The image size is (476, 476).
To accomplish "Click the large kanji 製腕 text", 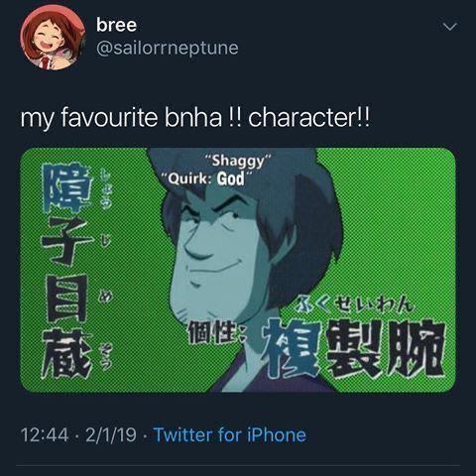I will pyautogui.click(x=384, y=348).
